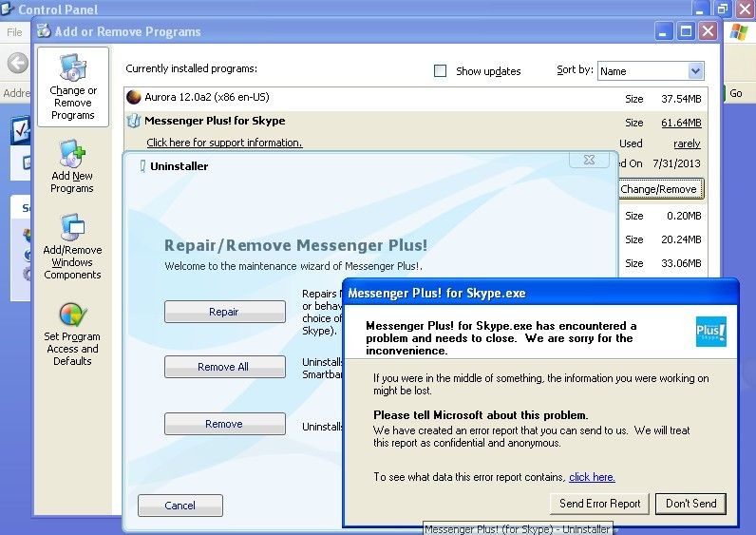Click the Uninstaller title icon
This screenshot has width=756, height=535.
[142, 166]
